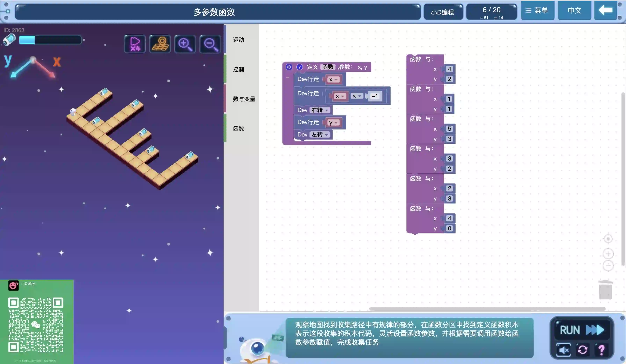The width and height of the screenshot is (626, 364).
Task: Collapse the function definition with the minus sign
Action: pyautogui.click(x=288, y=77)
